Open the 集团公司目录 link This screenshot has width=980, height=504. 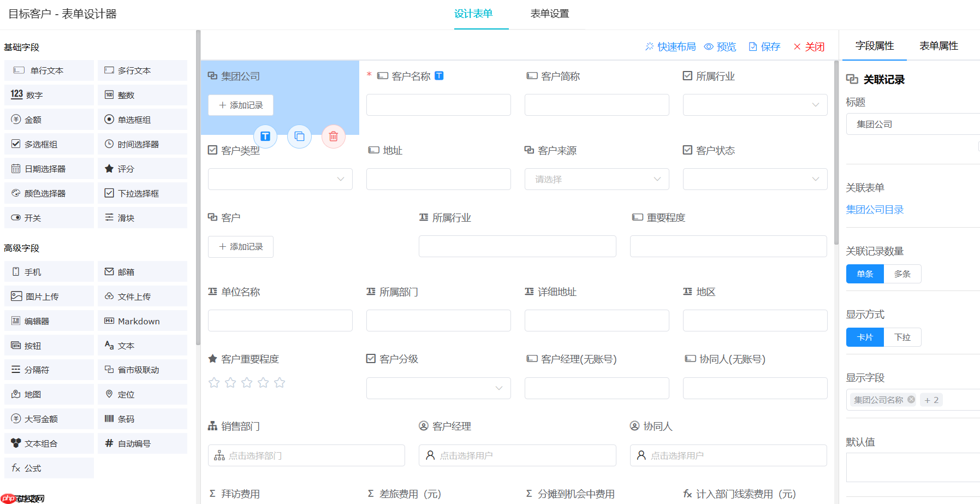[875, 209]
